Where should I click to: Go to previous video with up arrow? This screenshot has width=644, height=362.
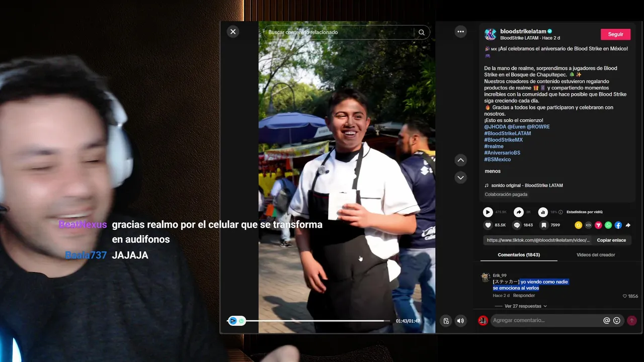460,160
